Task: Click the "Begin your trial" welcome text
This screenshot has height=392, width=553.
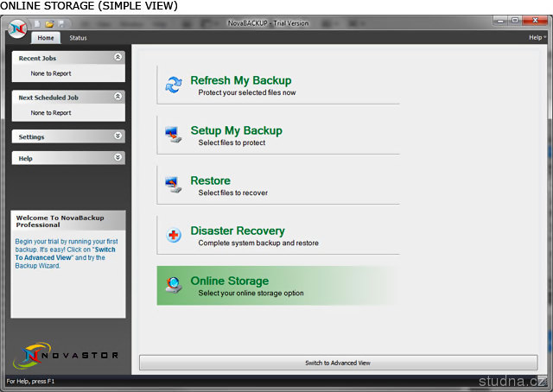Action: pyautogui.click(x=67, y=254)
